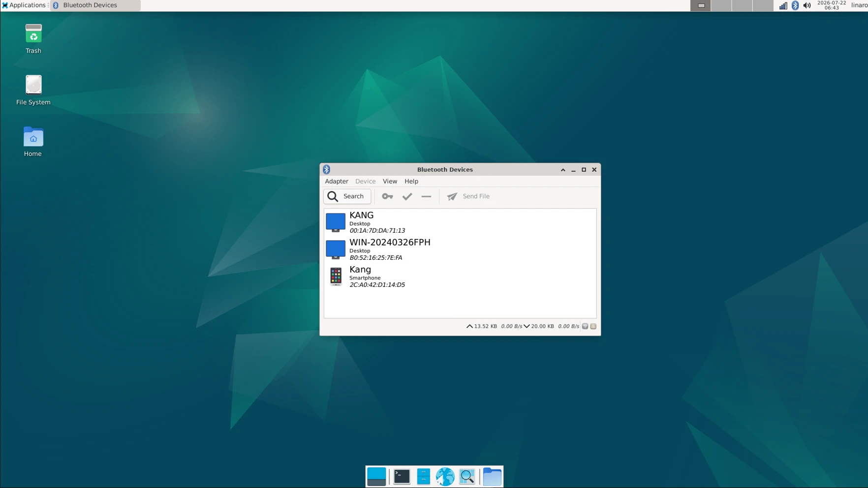Open the Help menu

[411, 181]
